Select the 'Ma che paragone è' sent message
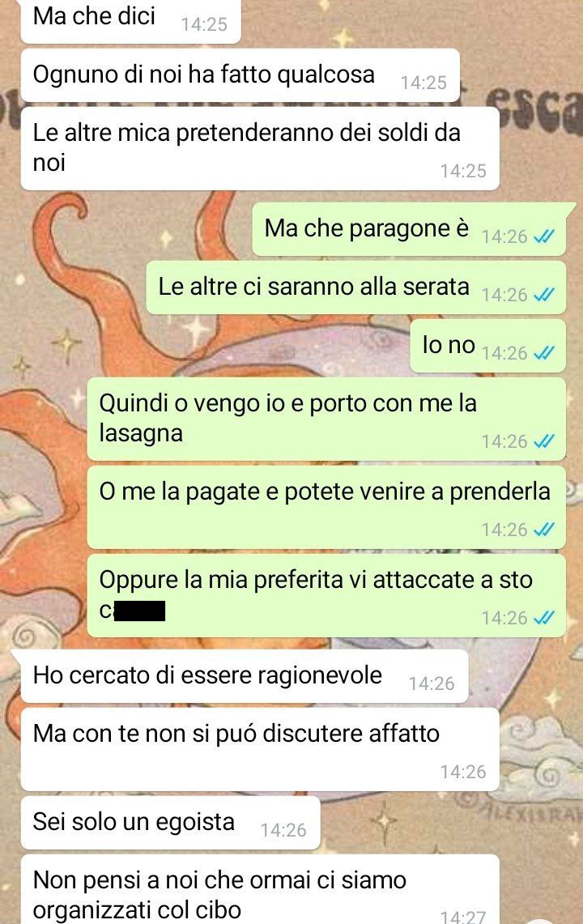Image resolution: width=583 pixels, height=924 pixels. pos(409,229)
